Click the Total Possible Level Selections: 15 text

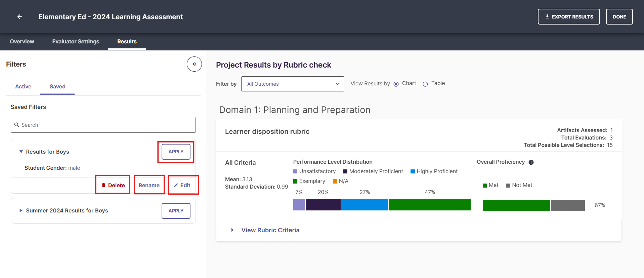tap(568, 145)
